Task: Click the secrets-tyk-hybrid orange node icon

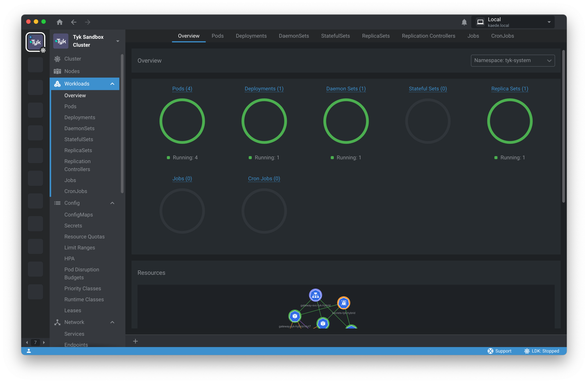Action: pyautogui.click(x=343, y=303)
